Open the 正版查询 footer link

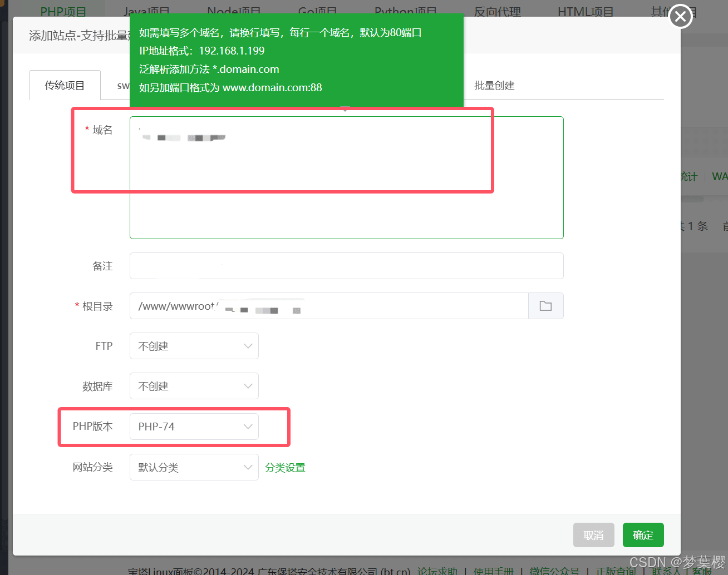616,571
